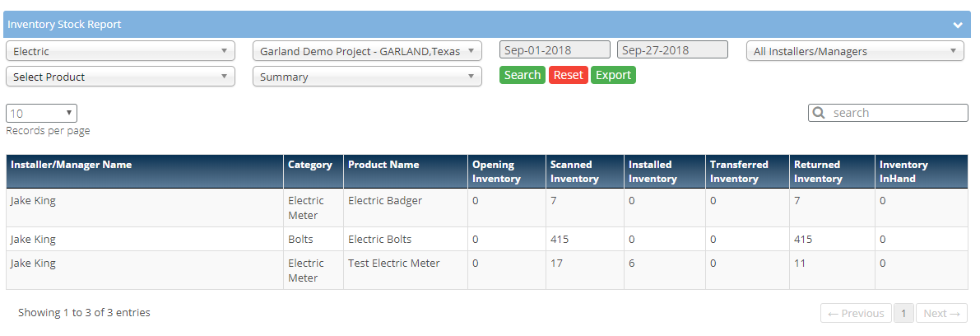
Task: Open the Electric utility type dropdown
Action: [x=120, y=51]
